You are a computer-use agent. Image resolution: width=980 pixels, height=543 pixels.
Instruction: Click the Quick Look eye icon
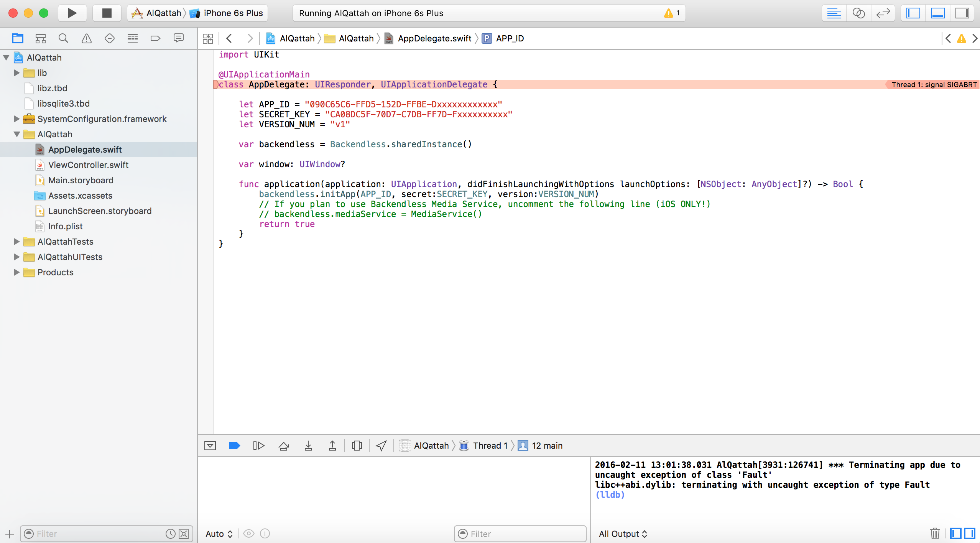click(x=249, y=534)
